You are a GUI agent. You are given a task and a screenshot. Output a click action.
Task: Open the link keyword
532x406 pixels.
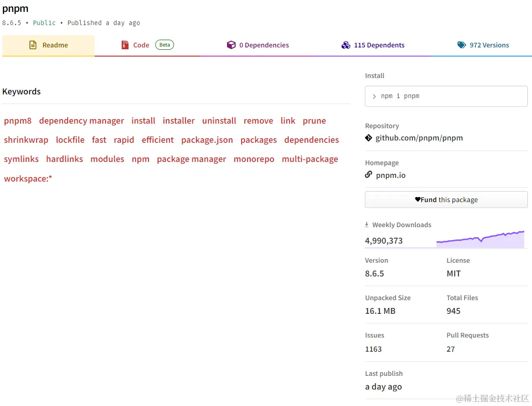(288, 120)
